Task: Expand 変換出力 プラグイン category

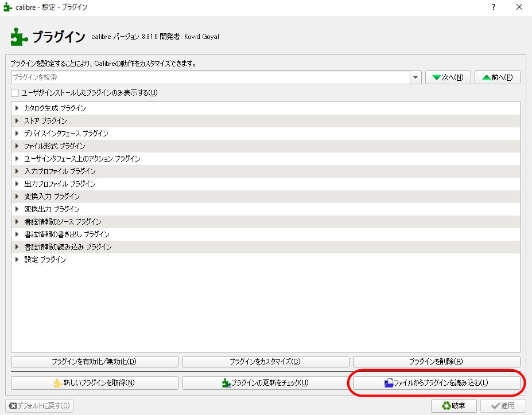Action: (17, 209)
